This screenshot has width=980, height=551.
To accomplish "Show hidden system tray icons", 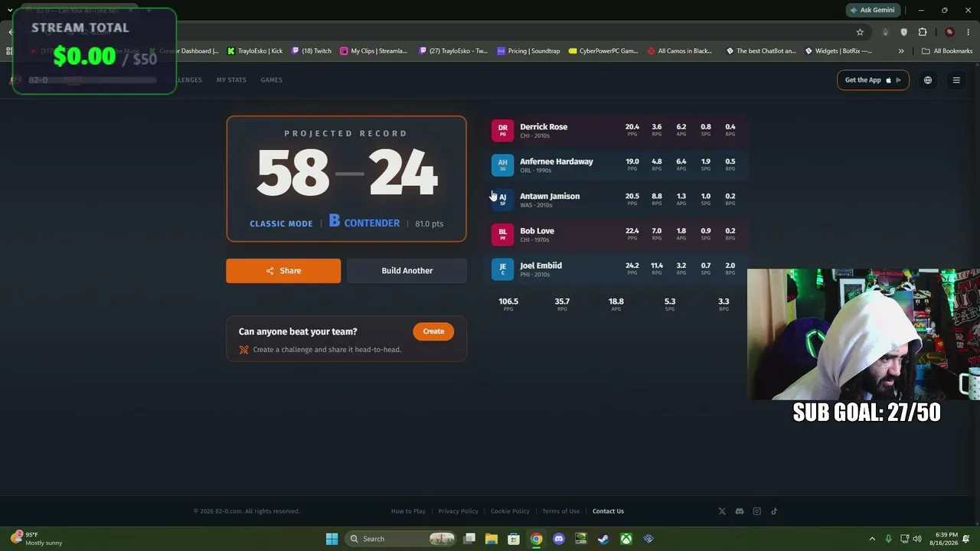I will click(x=871, y=539).
